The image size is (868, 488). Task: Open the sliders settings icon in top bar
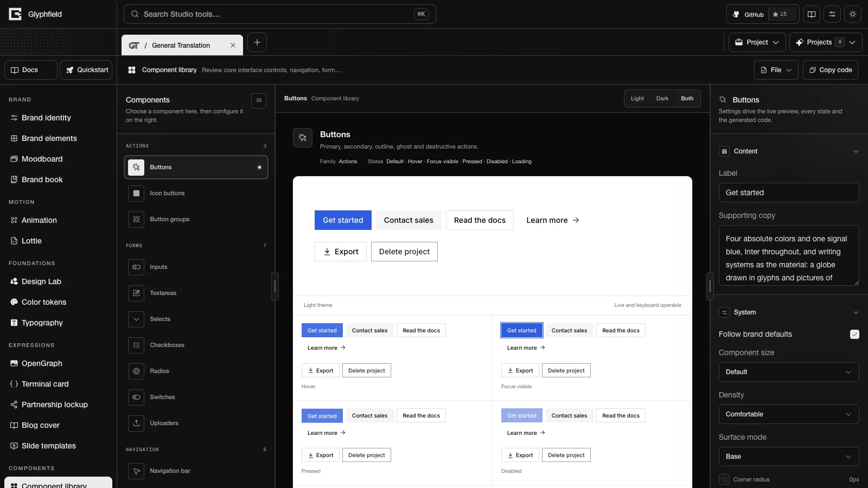(x=832, y=14)
